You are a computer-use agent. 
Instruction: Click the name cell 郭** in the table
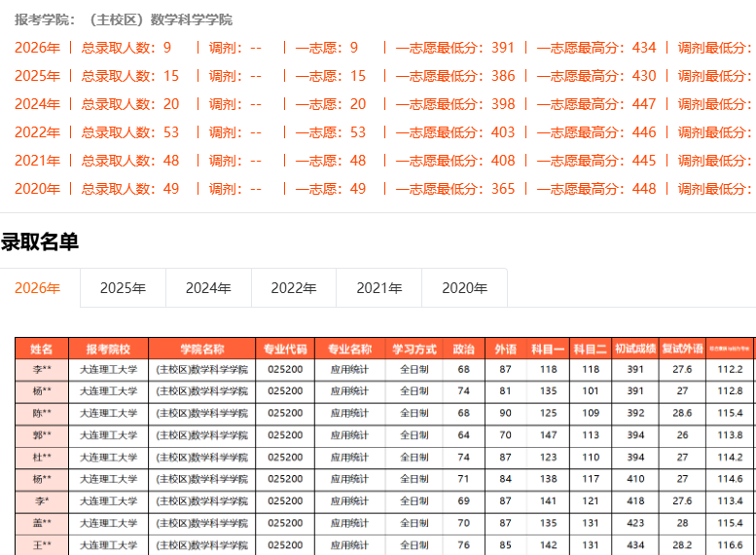[42, 435]
